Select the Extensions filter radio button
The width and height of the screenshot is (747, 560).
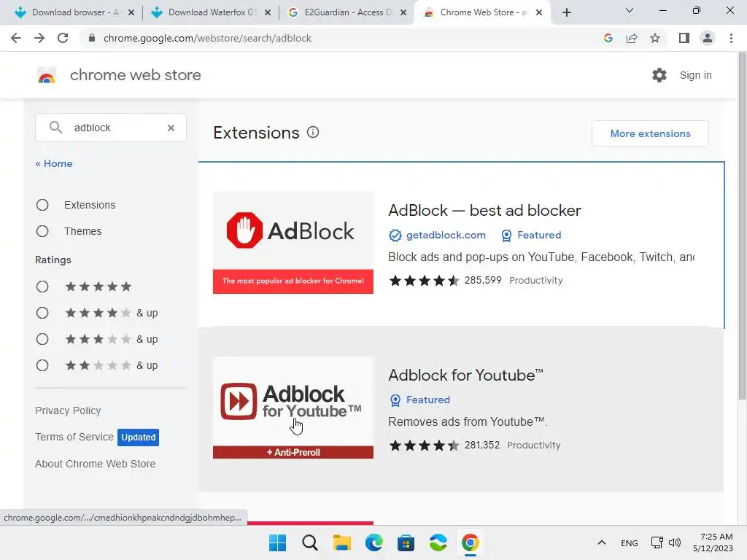click(x=42, y=205)
